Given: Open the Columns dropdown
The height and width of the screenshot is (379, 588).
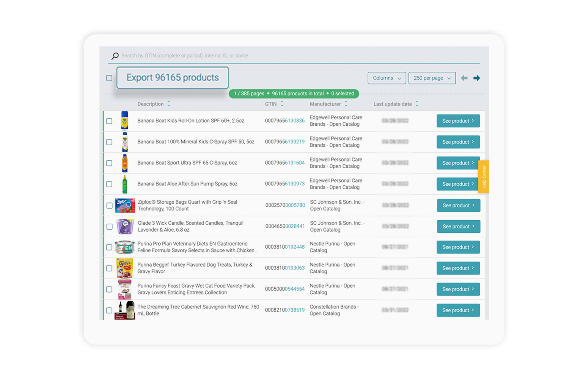Looking at the screenshot, I should tap(387, 78).
